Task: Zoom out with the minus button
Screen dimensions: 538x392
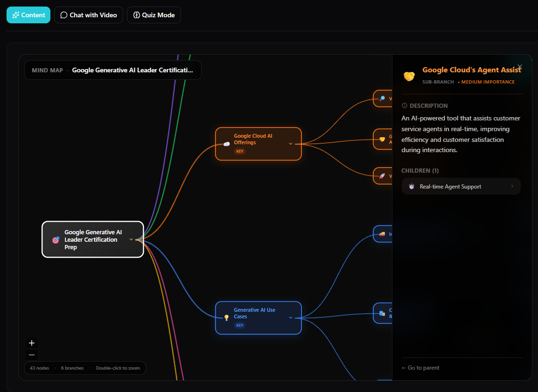Action: pyautogui.click(x=32, y=355)
